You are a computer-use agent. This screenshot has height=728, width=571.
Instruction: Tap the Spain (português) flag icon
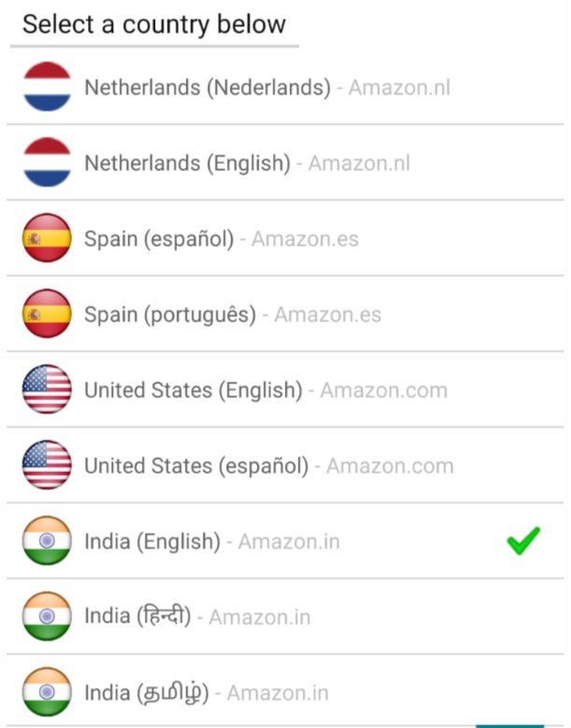click(x=47, y=314)
